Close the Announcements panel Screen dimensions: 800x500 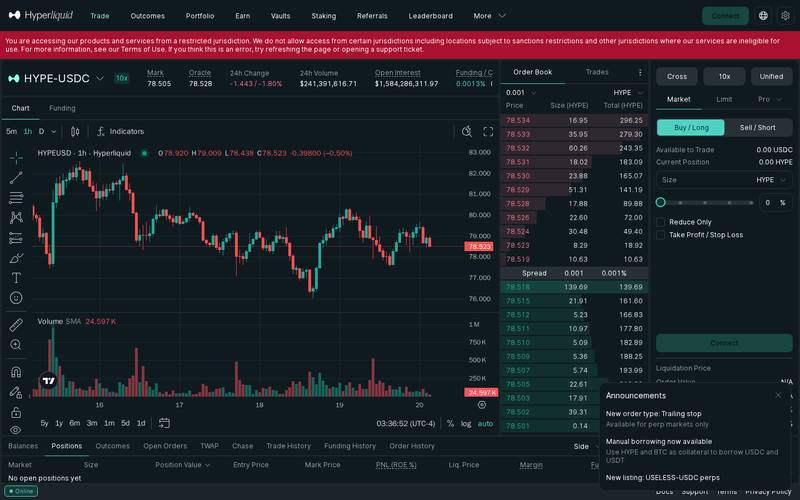click(x=778, y=395)
